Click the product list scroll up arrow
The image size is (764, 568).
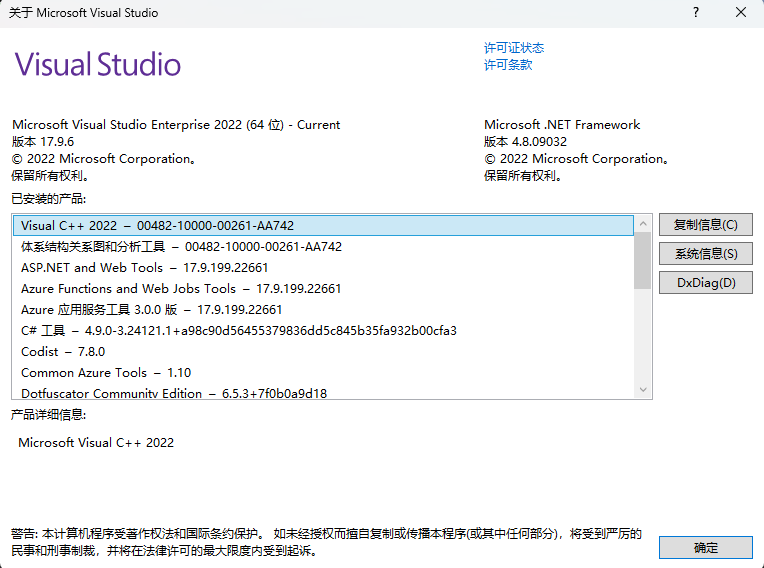click(x=643, y=224)
